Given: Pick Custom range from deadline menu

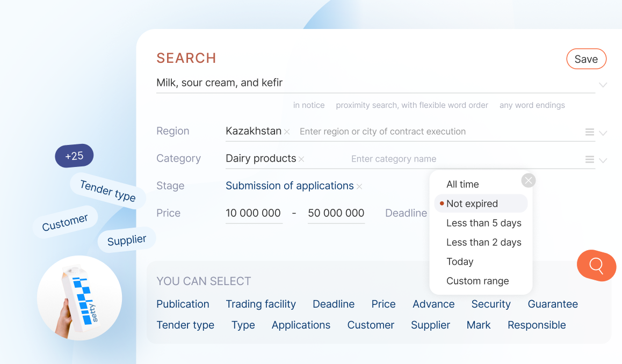Looking at the screenshot, I should coord(478,281).
